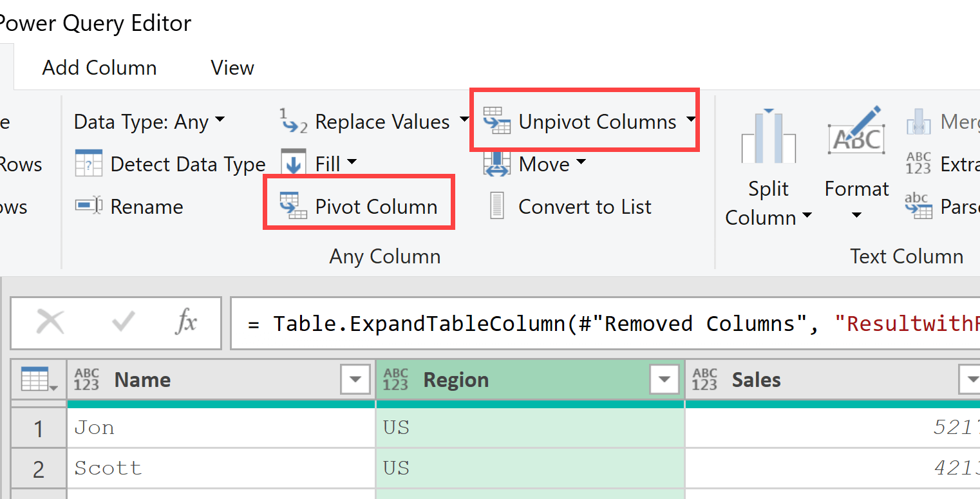Open the Format dropdown arrow

point(856,216)
